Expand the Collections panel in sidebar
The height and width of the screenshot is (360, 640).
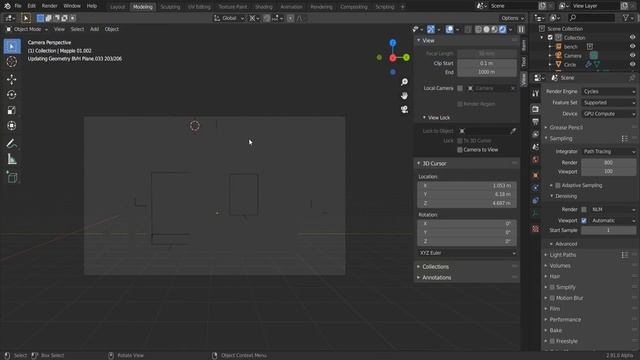point(435,267)
